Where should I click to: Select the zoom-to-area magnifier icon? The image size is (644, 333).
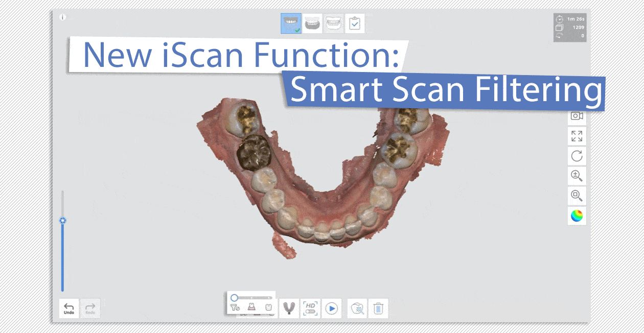[x=577, y=196]
